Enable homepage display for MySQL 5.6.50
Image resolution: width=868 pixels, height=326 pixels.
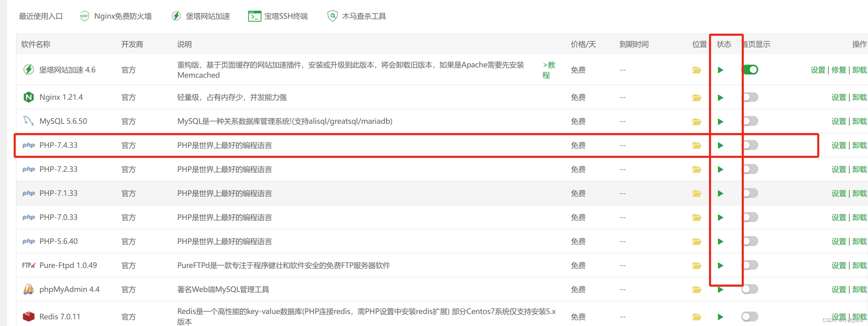coord(750,121)
